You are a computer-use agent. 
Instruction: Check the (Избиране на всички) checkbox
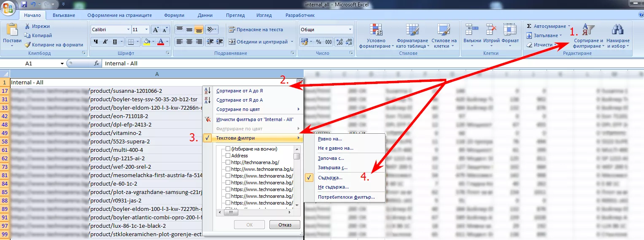tap(228, 149)
